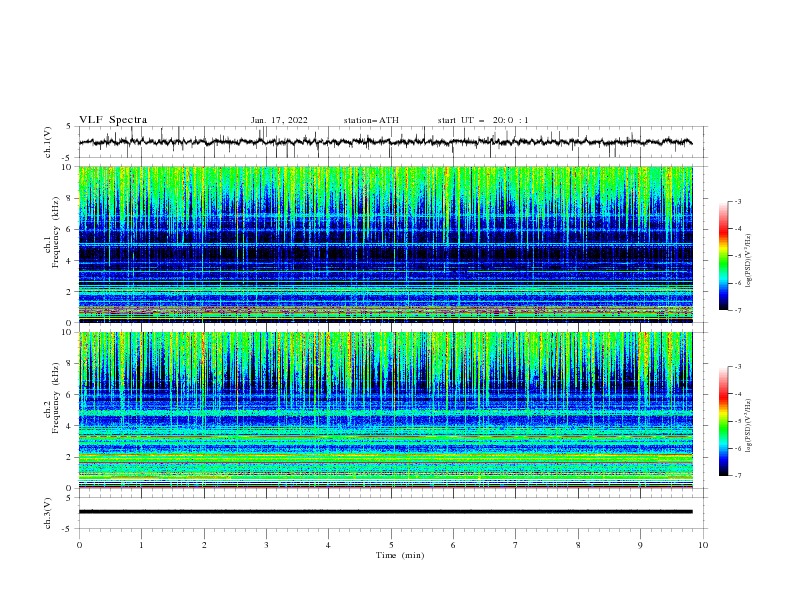The width and height of the screenshot is (792, 612).
Task: Click the ch.3 flat black voltage trace
Action: (385, 512)
